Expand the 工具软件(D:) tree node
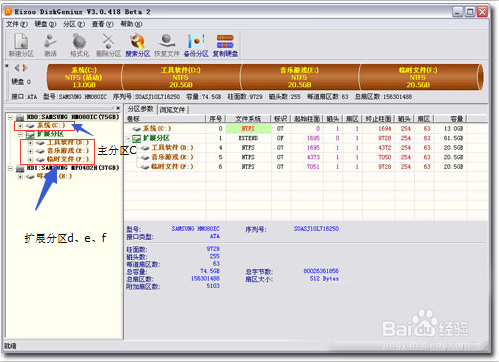499x362 pixels. pyautogui.click(x=31, y=143)
